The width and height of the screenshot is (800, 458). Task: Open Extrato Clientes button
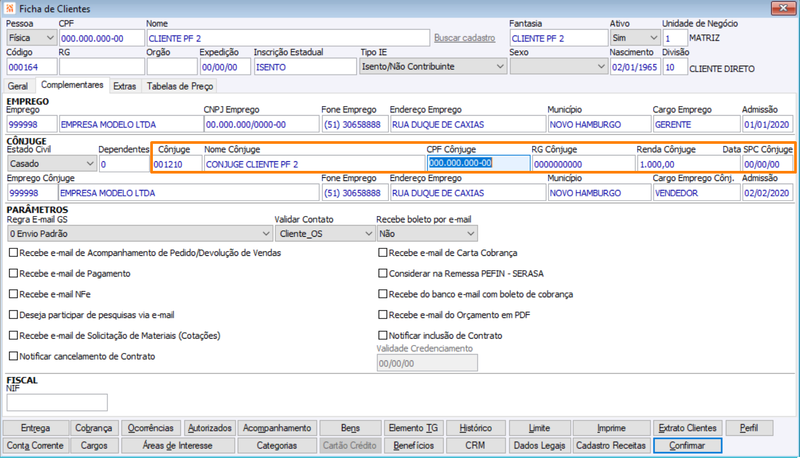[x=687, y=428]
